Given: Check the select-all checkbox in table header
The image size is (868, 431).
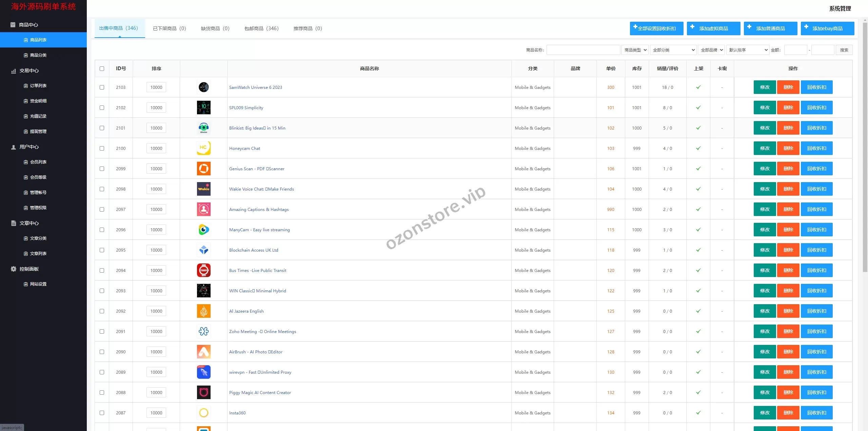Looking at the screenshot, I should click(x=102, y=68).
